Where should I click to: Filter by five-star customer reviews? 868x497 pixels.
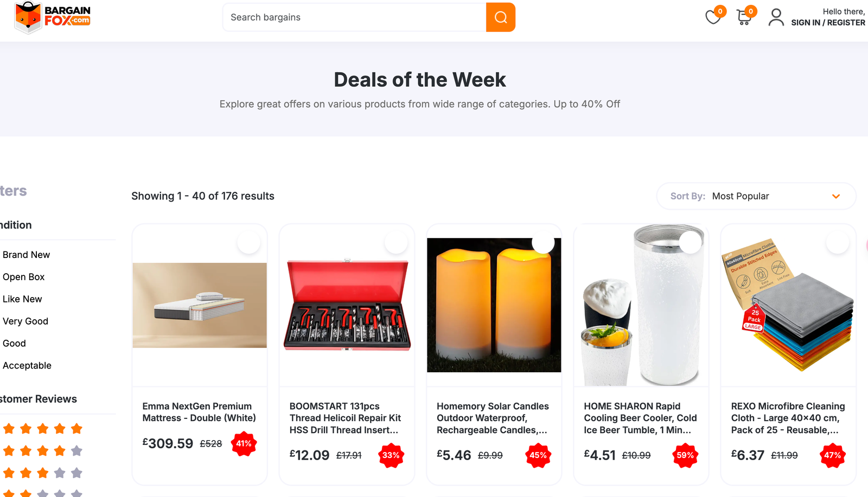42,429
